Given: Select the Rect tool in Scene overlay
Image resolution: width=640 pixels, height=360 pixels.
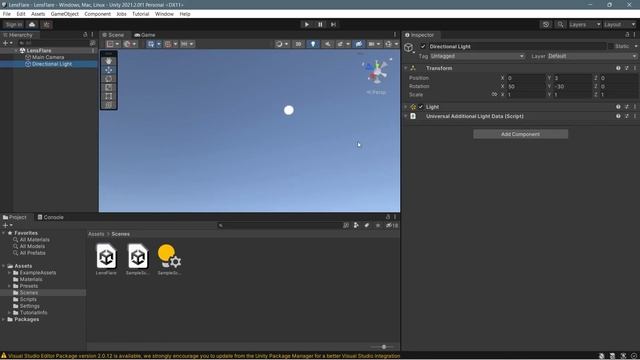Looking at the screenshot, I should click(x=109, y=96).
